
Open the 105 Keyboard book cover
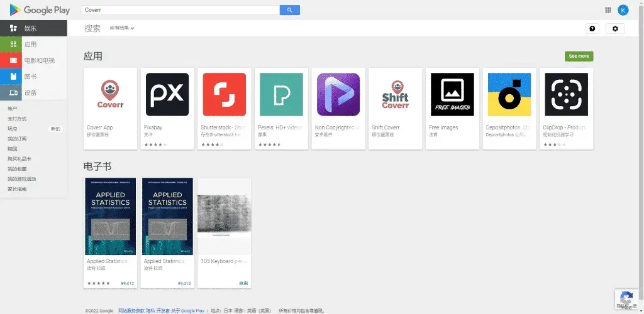[x=225, y=217]
